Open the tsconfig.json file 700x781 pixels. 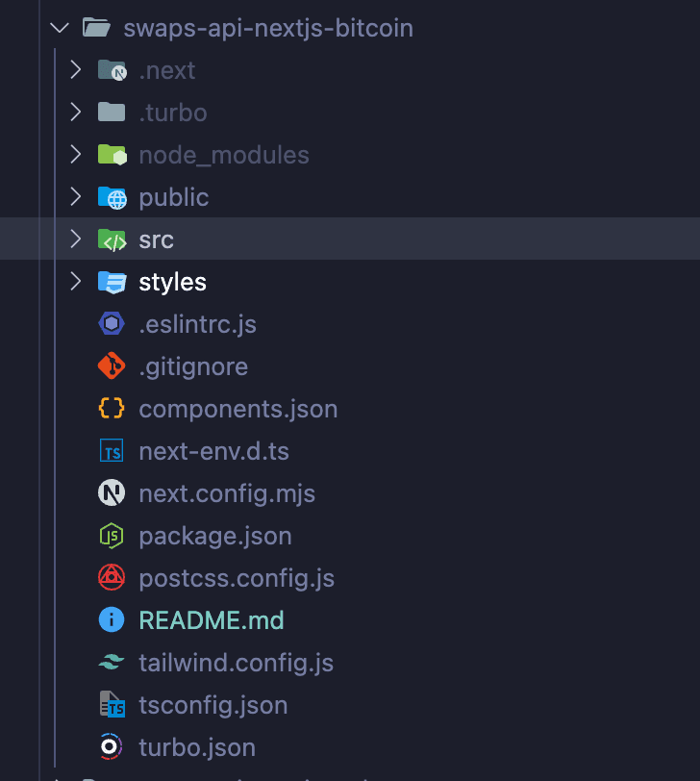[x=212, y=705]
